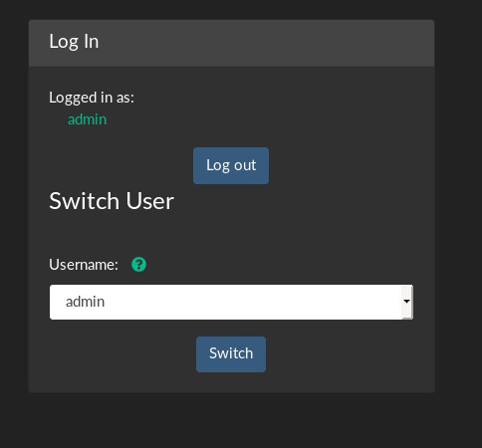Screen dimensions: 482x448
Task: Click the Log In panel title
Action: pos(74,42)
